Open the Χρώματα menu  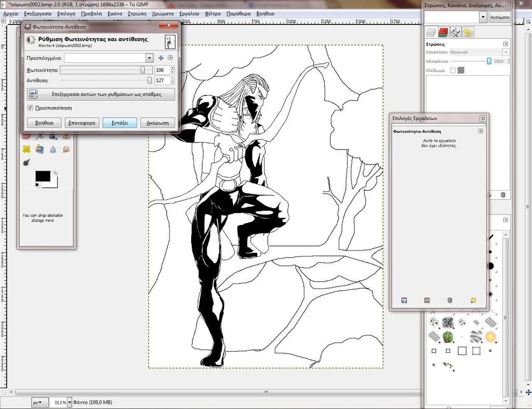click(163, 13)
